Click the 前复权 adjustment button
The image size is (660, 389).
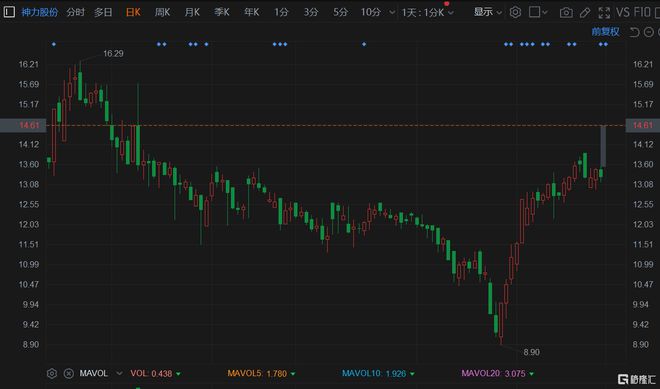pyautogui.click(x=605, y=32)
